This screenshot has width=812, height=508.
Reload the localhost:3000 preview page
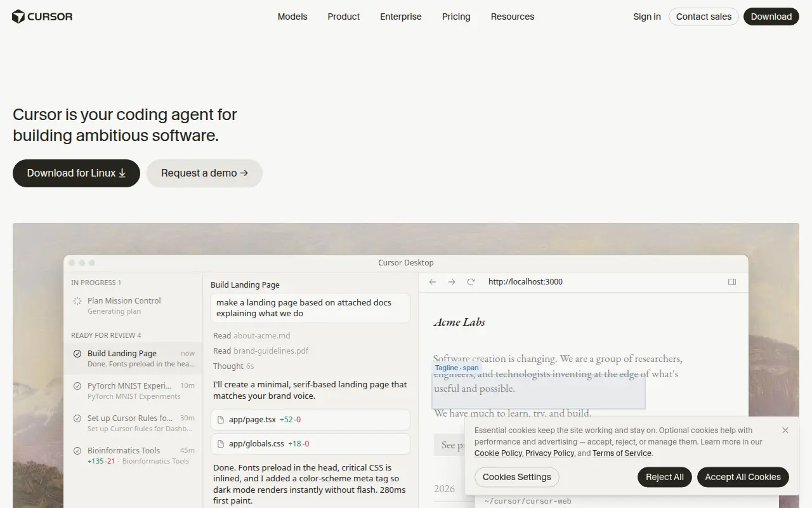(x=471, y=282)
